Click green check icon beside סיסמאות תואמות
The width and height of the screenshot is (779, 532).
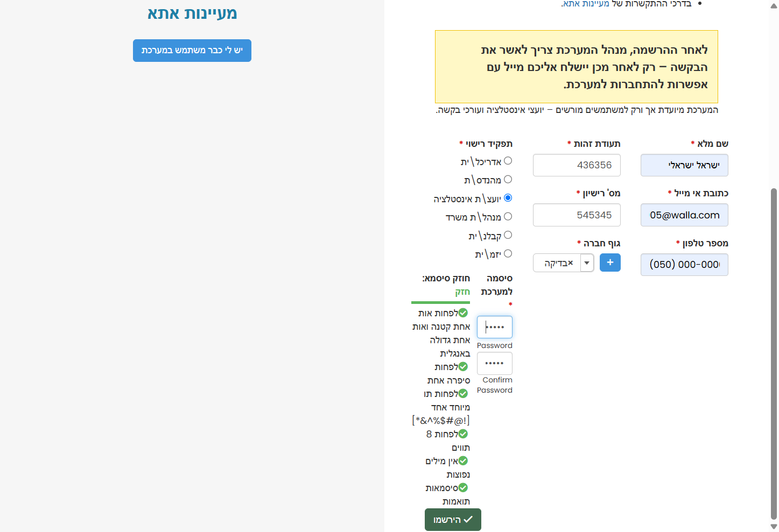[463, 487]
